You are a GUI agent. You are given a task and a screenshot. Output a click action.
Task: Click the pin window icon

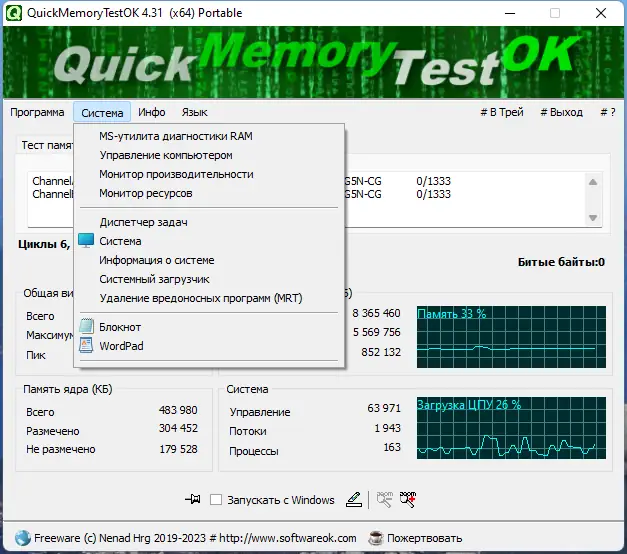tap(193, 499)
